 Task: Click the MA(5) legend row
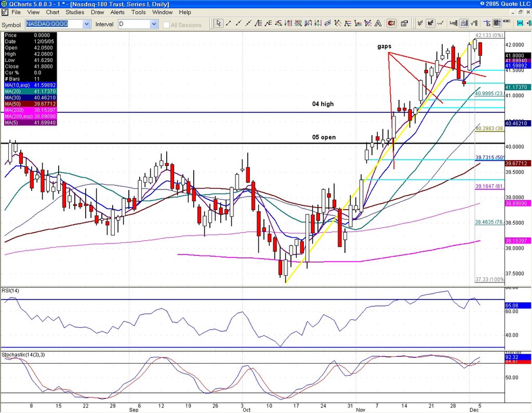coord(30,123)
